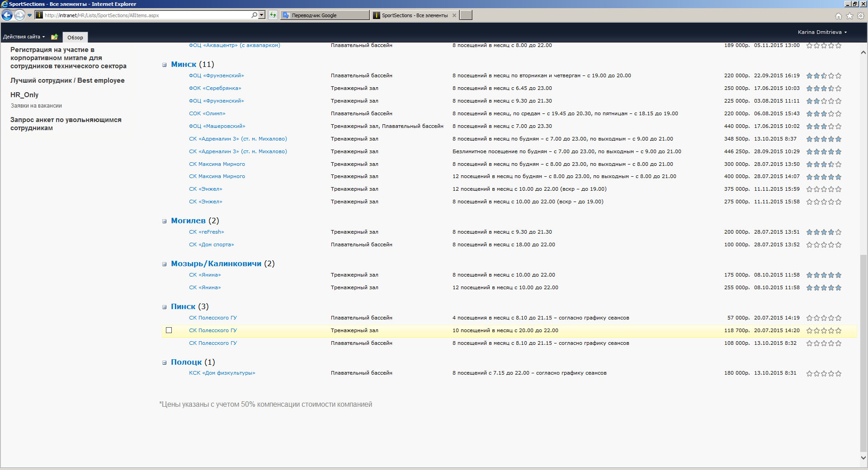This screenshot has width=868, height=470.
Task: Tick the checkbox for highlighted СК Полесского ГУ row
Action: pos(169,330)
